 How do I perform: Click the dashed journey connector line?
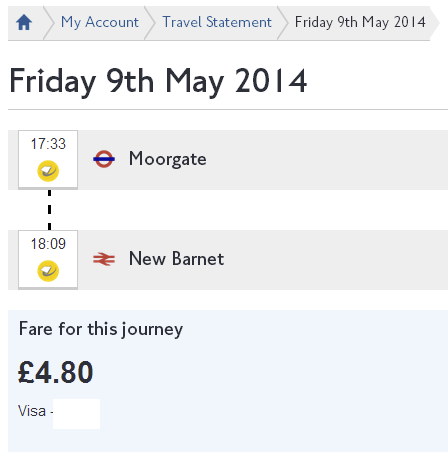[50, 210]
